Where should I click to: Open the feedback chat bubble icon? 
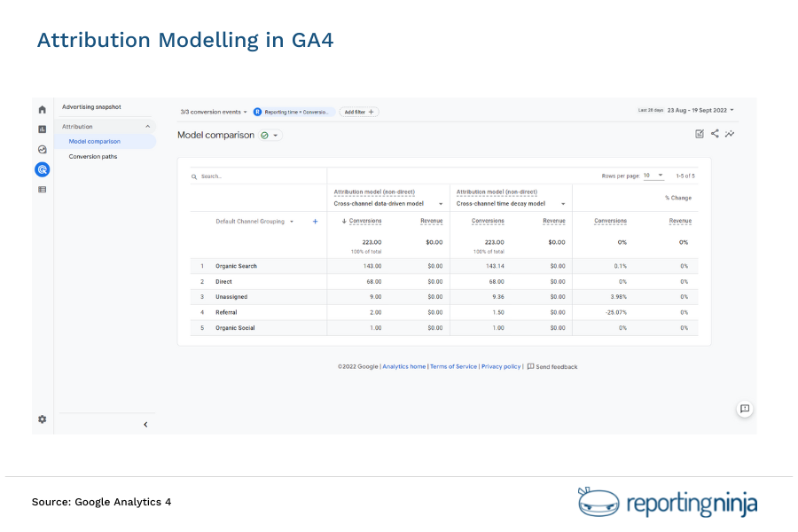[x=745, y=409]
